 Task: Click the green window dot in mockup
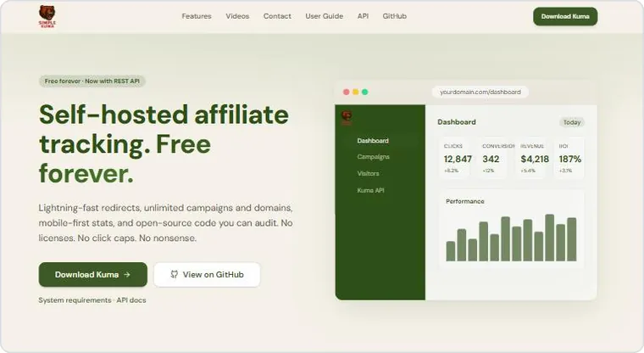364,92
